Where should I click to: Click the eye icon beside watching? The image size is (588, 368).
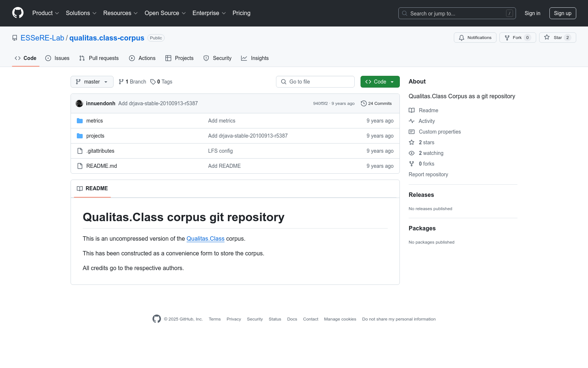coord(412,153)
